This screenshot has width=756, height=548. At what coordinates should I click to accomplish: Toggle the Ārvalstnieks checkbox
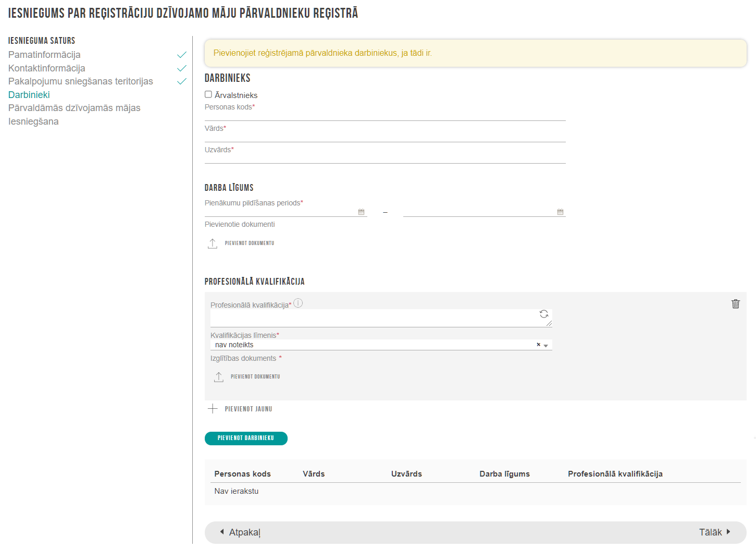click(208, 94)
